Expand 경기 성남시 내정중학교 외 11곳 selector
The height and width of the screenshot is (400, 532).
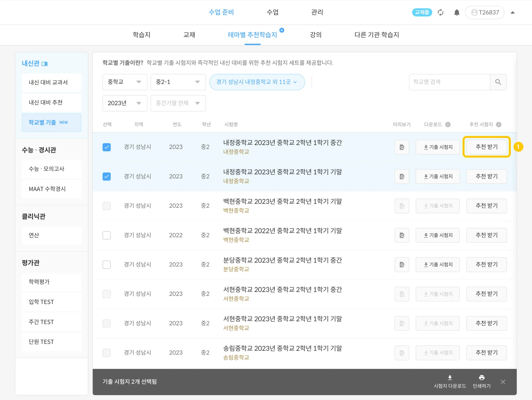tap(257, 82)
